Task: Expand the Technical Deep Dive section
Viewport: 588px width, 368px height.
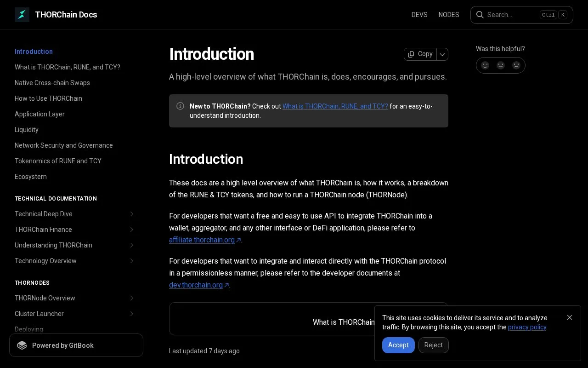Action: [132, 214]
